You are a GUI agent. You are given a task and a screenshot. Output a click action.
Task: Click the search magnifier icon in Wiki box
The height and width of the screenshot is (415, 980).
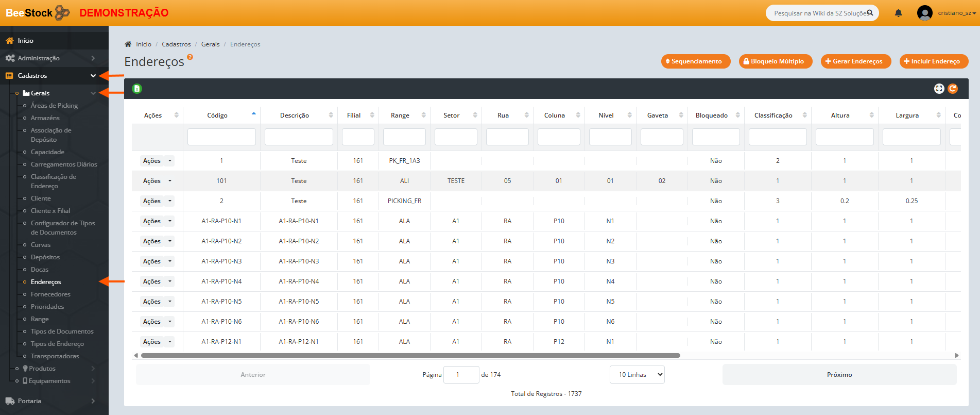[870, 13]
